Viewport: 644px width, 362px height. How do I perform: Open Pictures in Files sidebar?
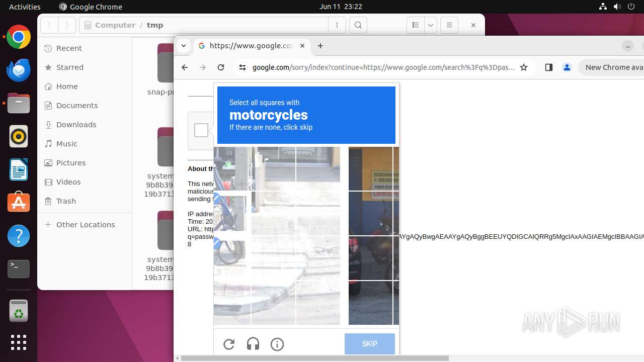click(85, 163)
